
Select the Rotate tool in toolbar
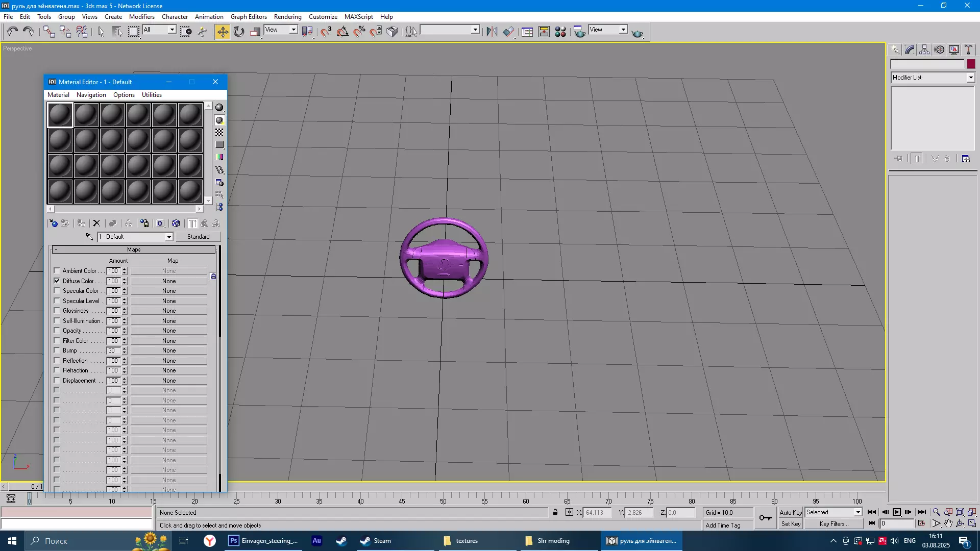[239, 32]
